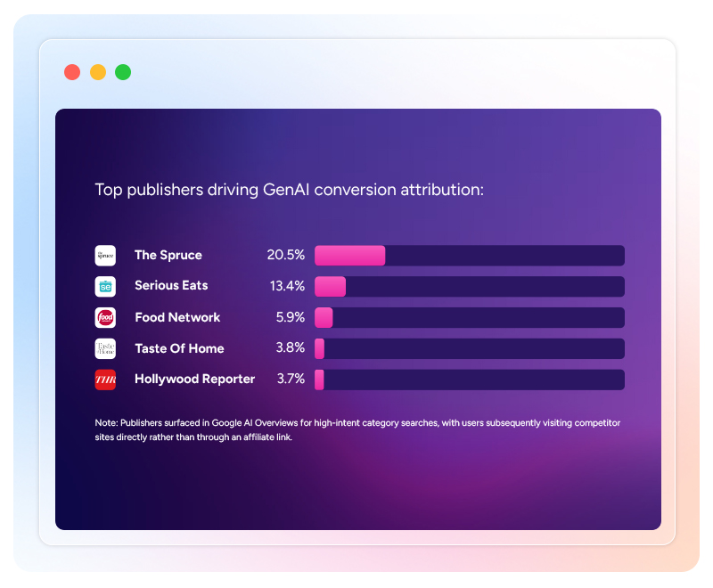
Task: Select the Food Network logo icon
Action: coord(105,318)
